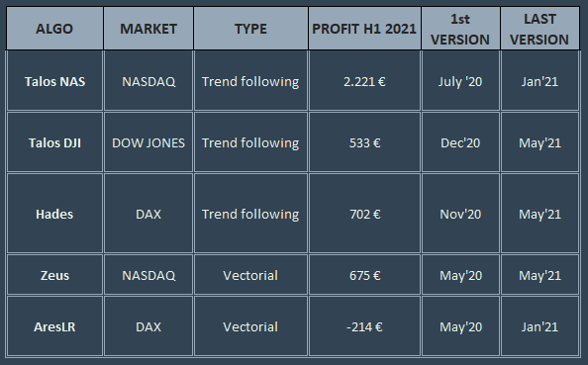Click the Nov'20 first version cell

coord(460,214)
